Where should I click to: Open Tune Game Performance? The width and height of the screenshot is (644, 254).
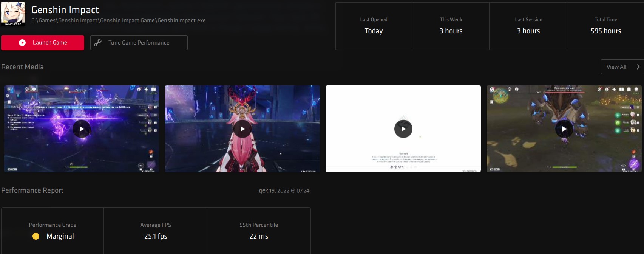139,43
